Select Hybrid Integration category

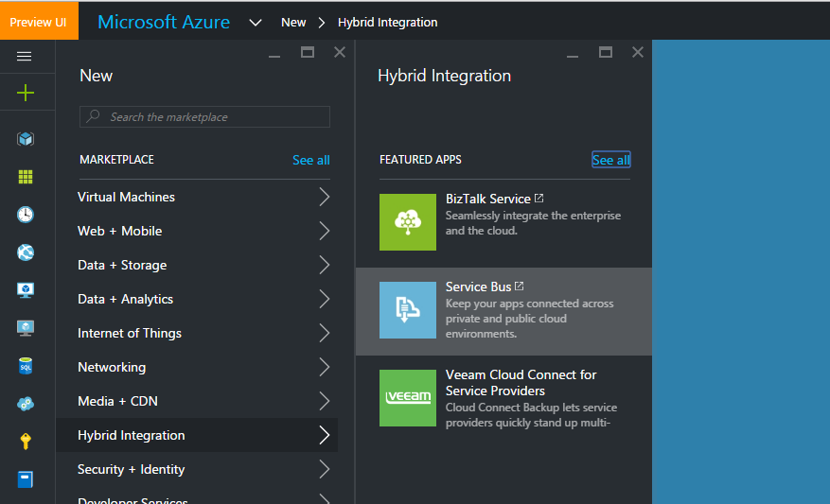[197, 435]
